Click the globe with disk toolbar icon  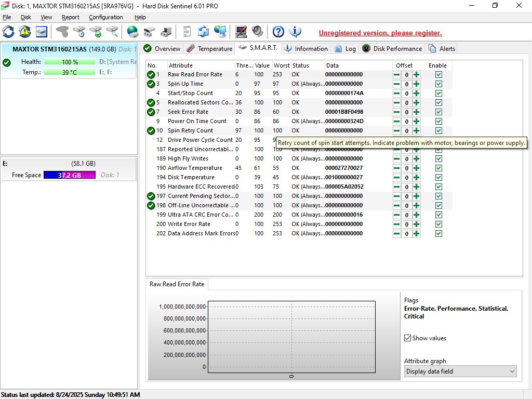pyautogui.click(x=132, y=32)
